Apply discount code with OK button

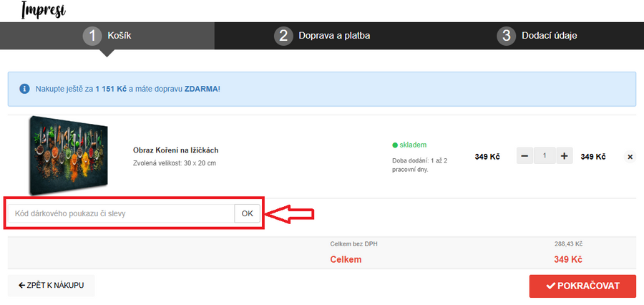tap(248, 214)
